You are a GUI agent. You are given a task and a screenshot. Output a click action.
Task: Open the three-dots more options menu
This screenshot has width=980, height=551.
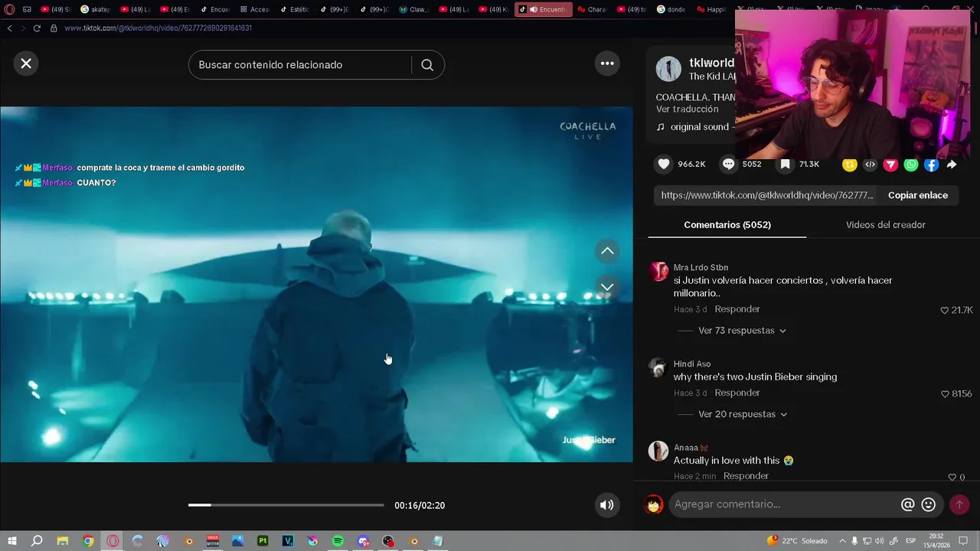pyautogui.click(x=607, y=64)
